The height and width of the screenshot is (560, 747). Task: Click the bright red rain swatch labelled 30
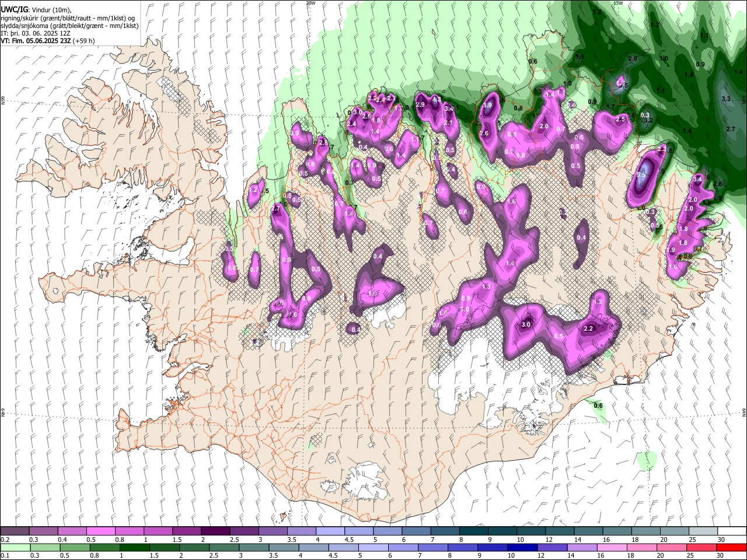(x=731, y=547)
